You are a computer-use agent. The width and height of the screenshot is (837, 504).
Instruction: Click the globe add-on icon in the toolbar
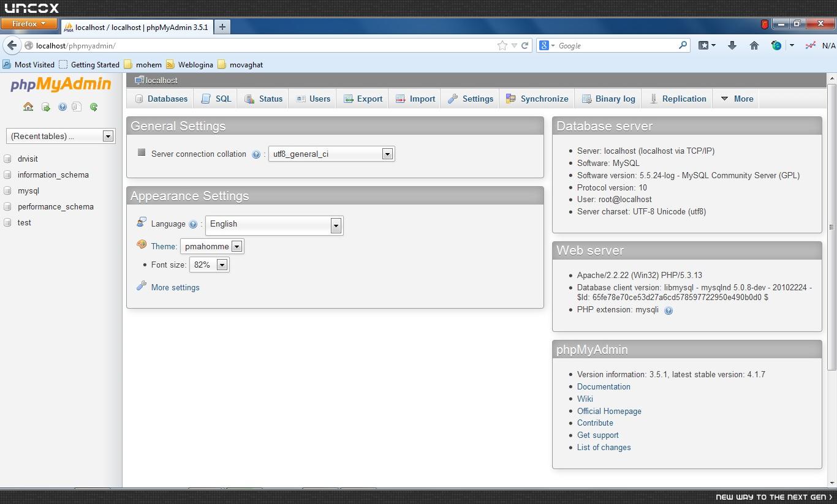776,45
